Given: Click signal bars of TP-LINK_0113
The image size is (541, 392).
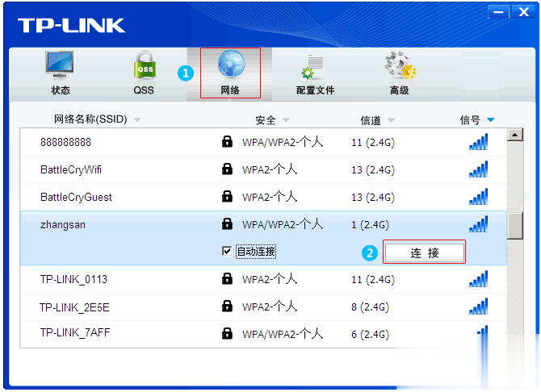Looking at the screenshot, I should point(479,278).
